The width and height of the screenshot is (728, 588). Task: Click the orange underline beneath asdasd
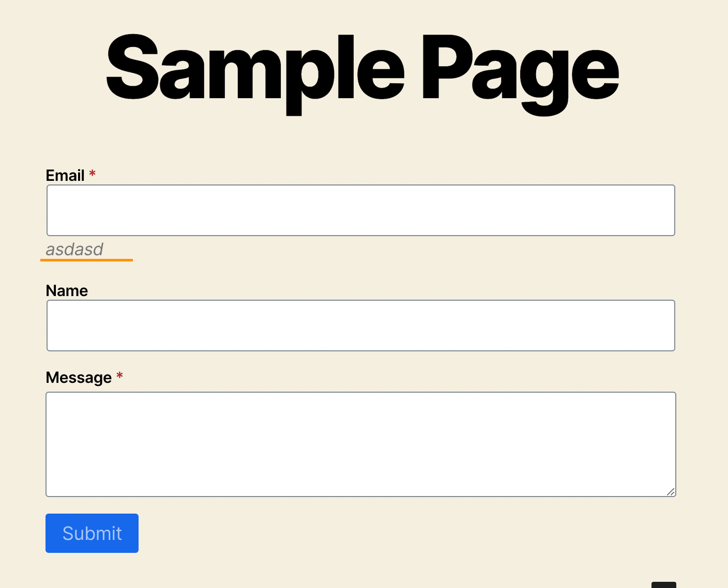[86, 260]
